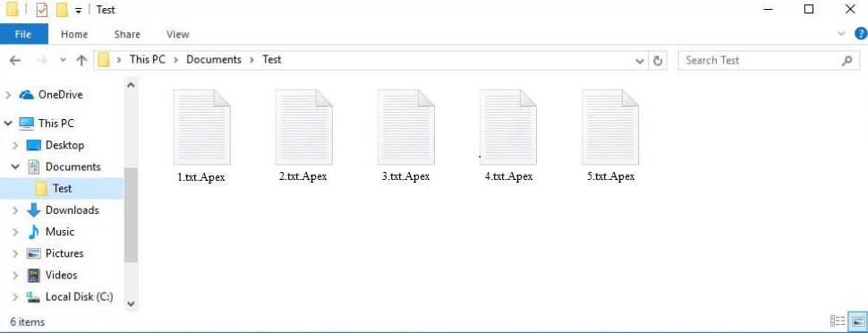Open Help via the question mark icon
Image resolution: width=868 pixels, height=333 pixels.
(x=860, y=34)
